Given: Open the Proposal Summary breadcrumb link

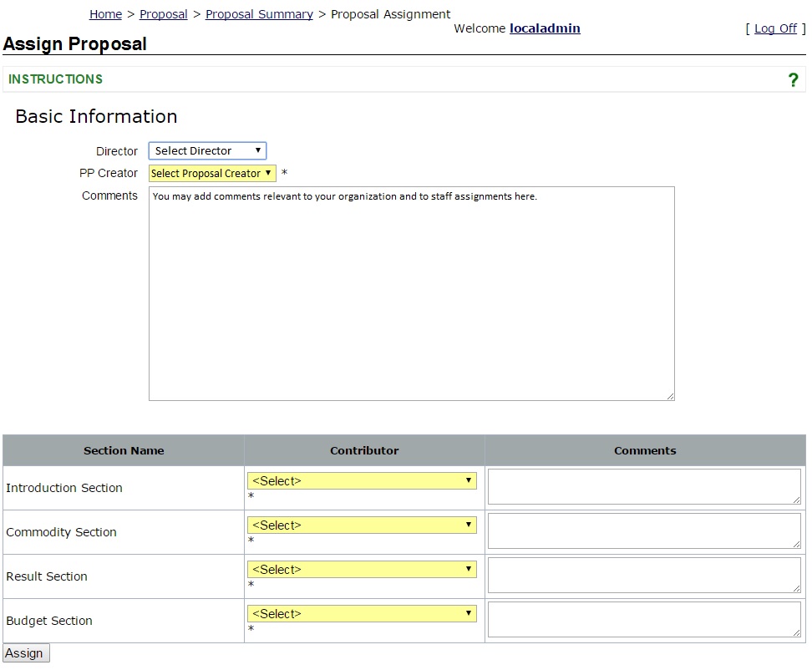Looking at the screenshot, I should point(259,14).
